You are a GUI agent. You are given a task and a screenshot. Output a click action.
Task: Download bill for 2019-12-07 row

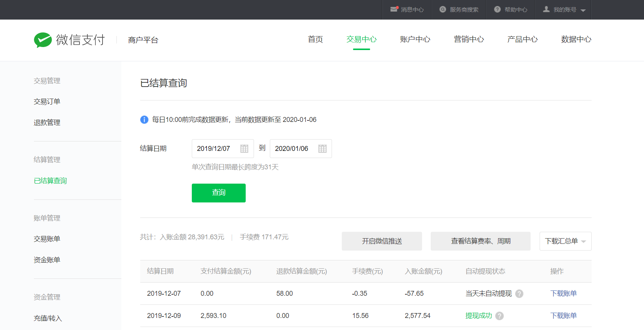563,294
